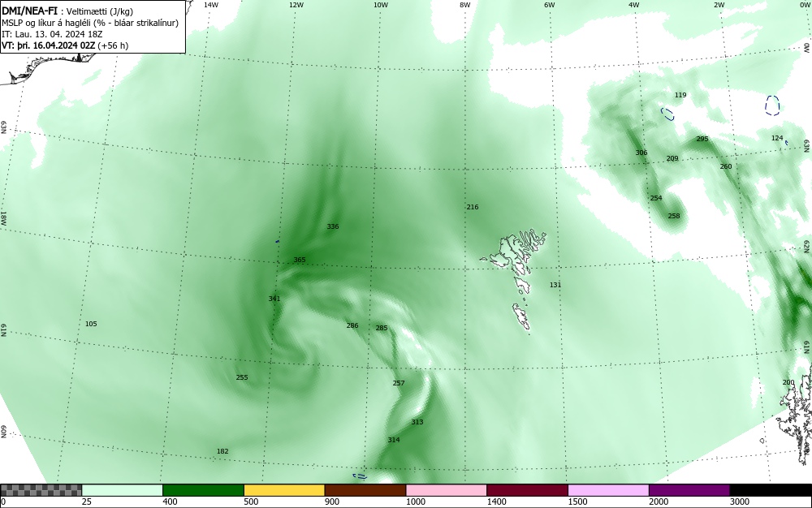Screen dimensions: 812x508
Task: Click the 258 value label
Action: pyautogui.click(x=674, y=216)
